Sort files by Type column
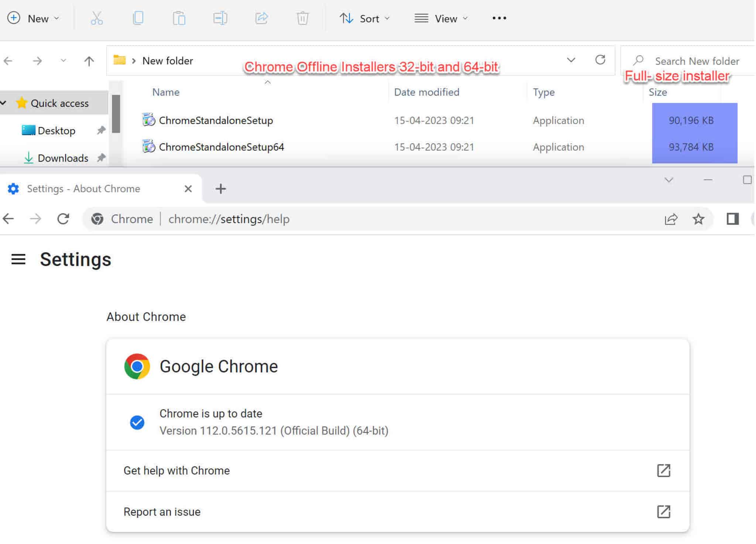 tap(544, 92)
